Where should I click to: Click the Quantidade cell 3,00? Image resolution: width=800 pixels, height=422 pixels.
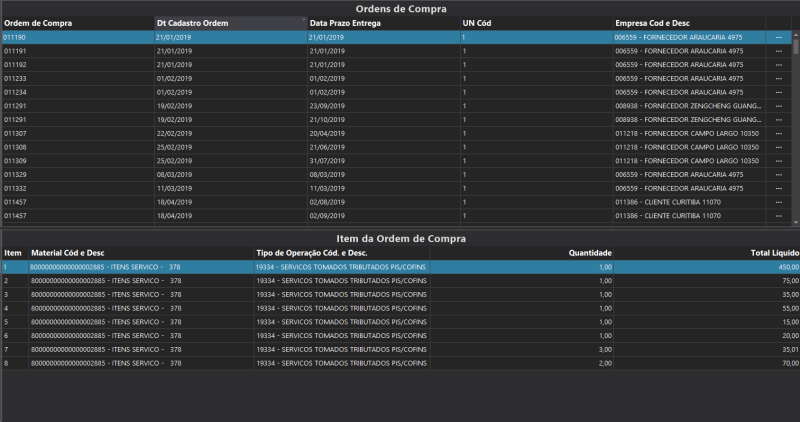521,350
